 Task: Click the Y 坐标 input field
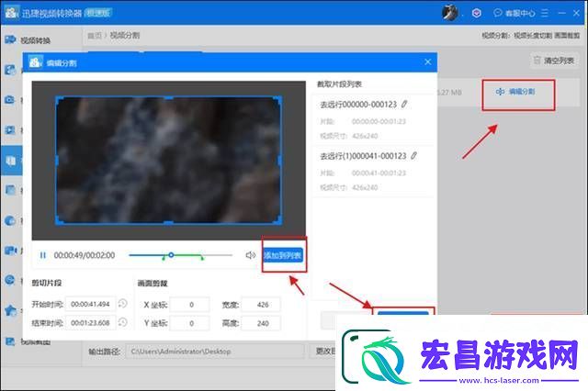(189, 323)
